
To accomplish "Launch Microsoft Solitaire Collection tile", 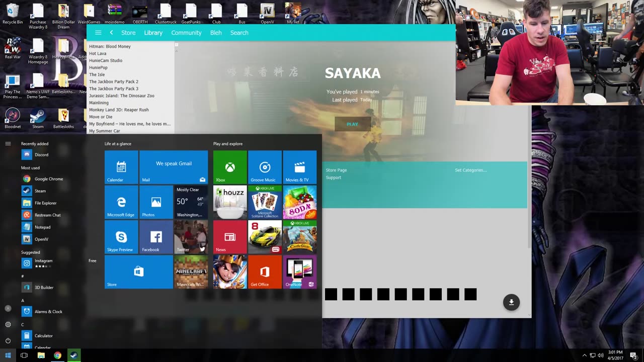I will tap(265, 202).
